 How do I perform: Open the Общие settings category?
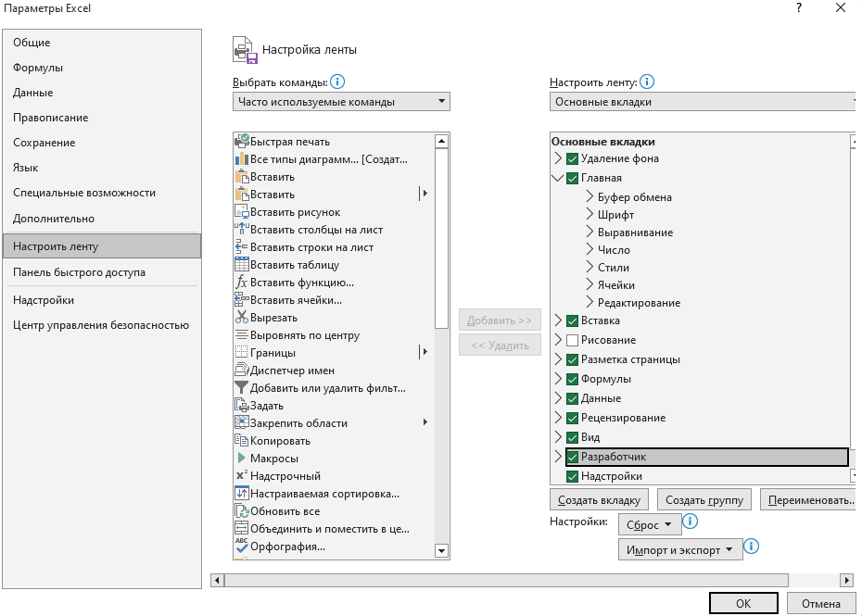coord(102,43)
